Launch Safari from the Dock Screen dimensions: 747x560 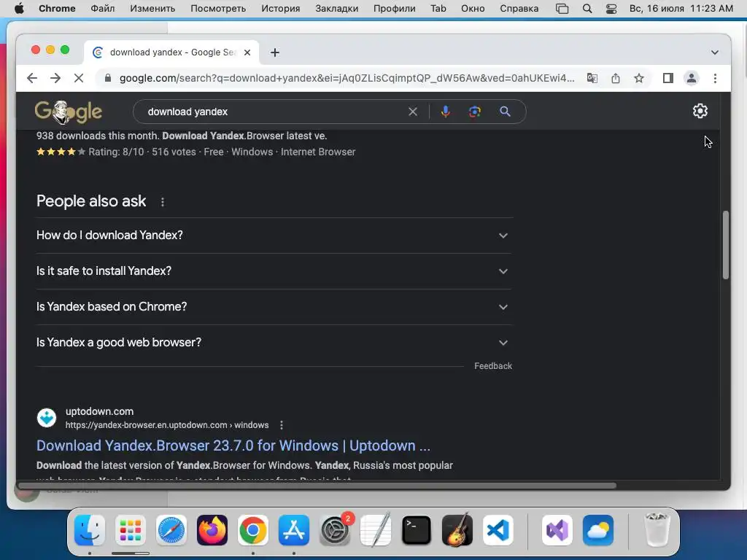coord(171,530)
